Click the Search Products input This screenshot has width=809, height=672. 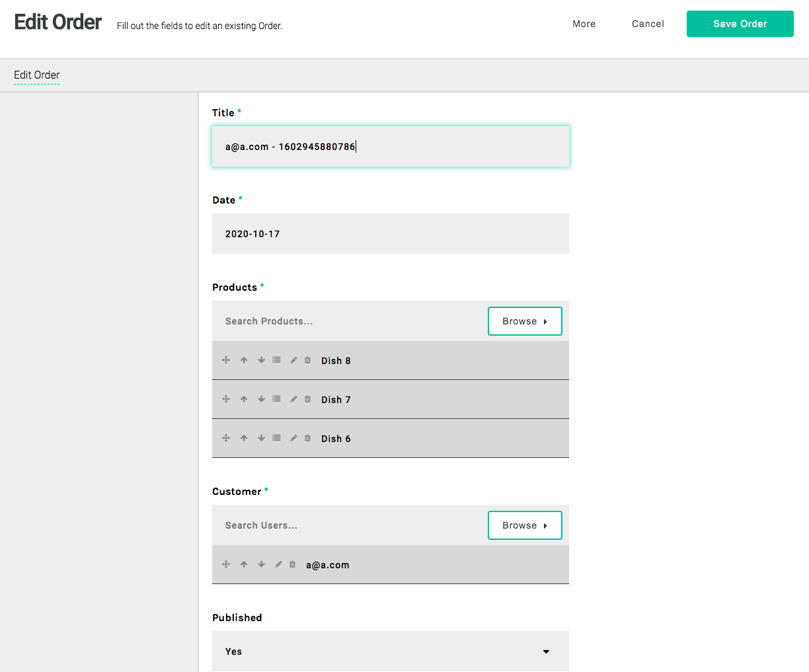pos(350,321)
